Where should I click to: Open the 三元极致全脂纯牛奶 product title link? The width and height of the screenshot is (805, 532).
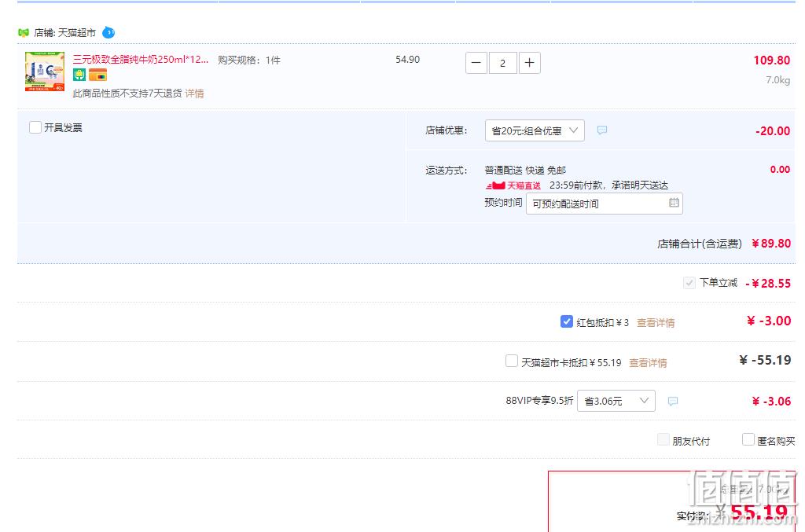point(140,60)
